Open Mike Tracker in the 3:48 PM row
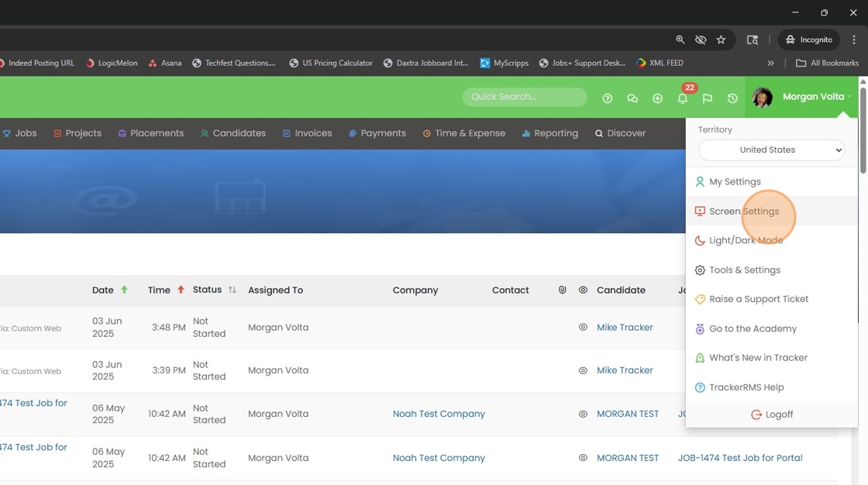Image resolution: width=868 pixels, height=485 pixels. point(625,327)
